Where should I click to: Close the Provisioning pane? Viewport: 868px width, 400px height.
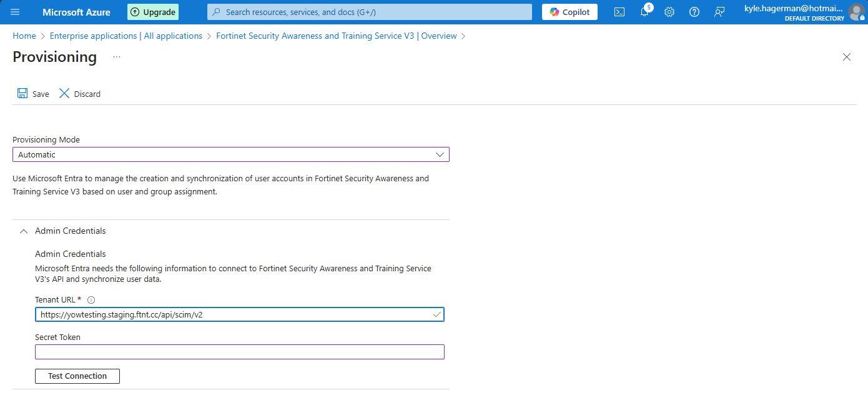click(x=847, y=57)
